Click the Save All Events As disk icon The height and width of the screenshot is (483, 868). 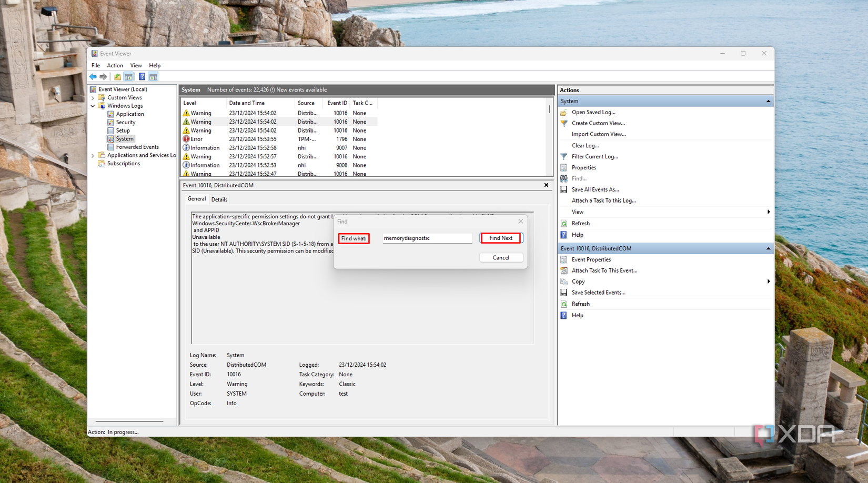564,189
